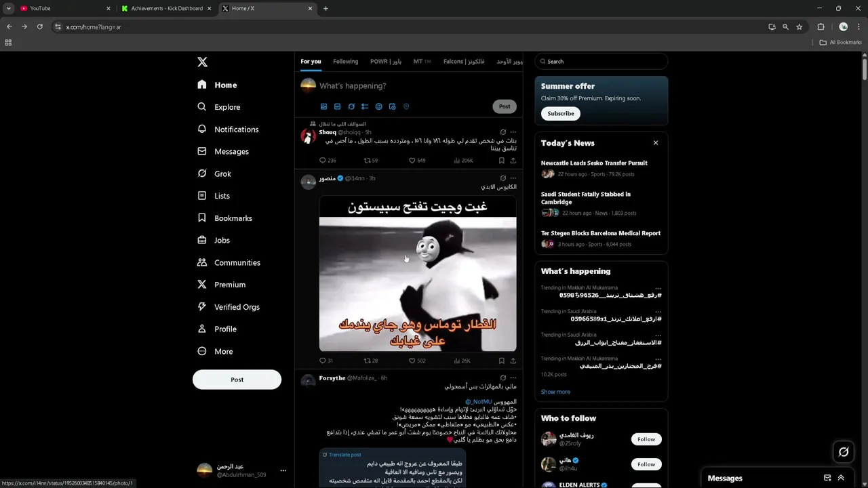Click the X logo in the sidebar
This screenshot has height=488, width=868.
202,62
